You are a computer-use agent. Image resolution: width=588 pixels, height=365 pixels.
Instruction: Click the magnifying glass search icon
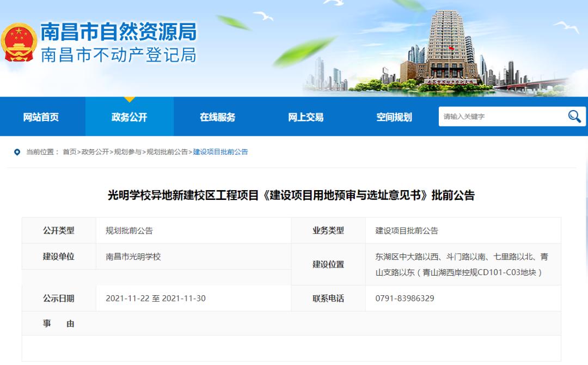pyautogui.click(x=574, y=116)
